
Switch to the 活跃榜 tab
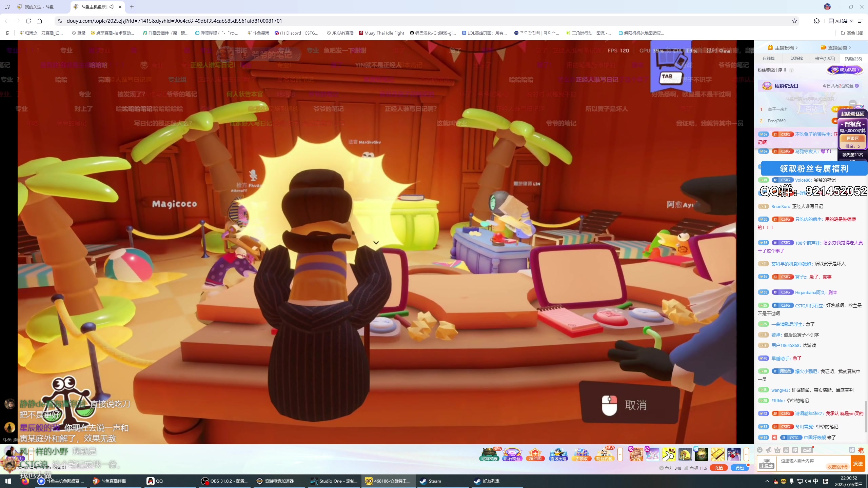(797, 59)
